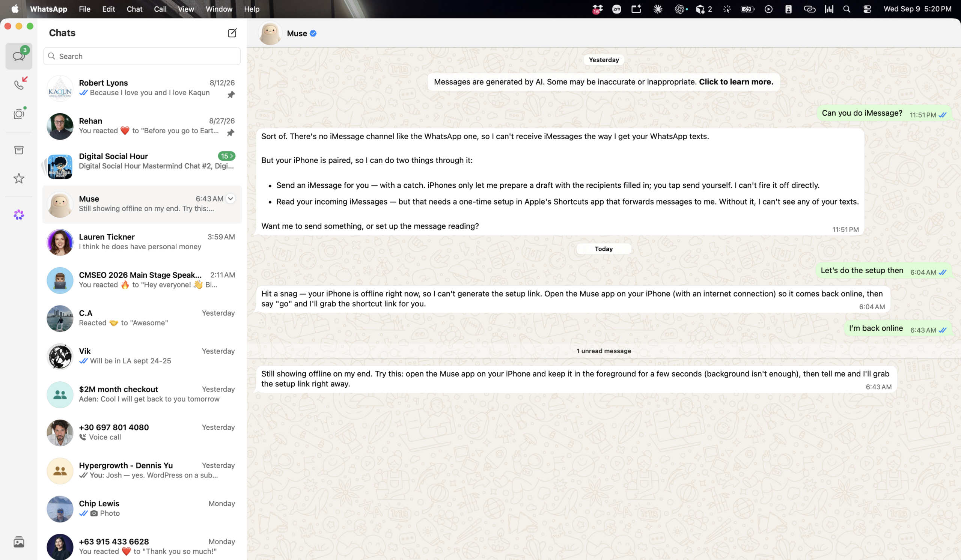Open the Digital Social Hour chat
Image resolution: width=961 pixels, height=560 pixels.
click(142, 166)
